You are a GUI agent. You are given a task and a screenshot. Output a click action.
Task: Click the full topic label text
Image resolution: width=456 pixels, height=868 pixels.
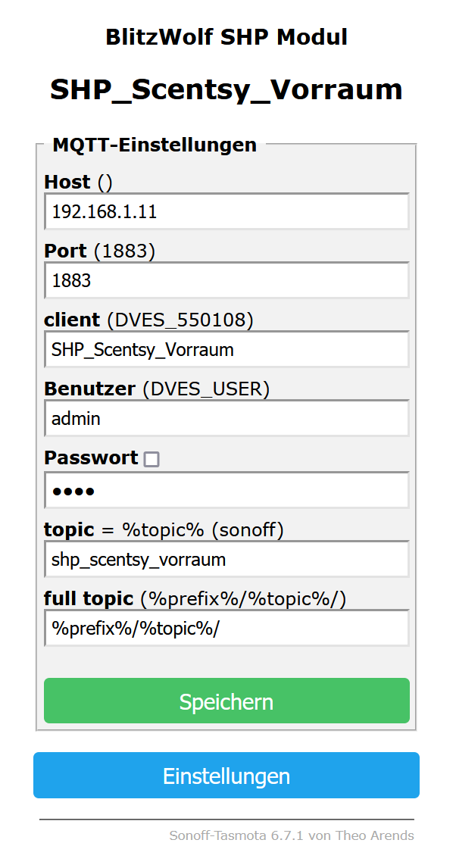(89, 599)
